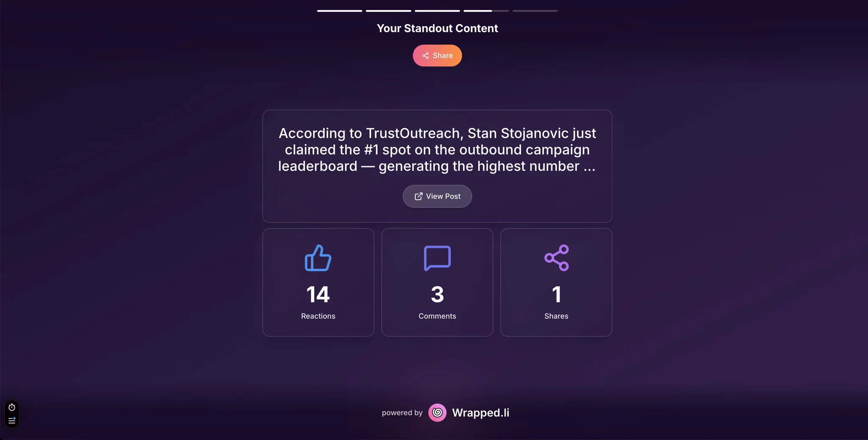
Task: Click the stopwatch icon in corner widget
Action: (x=12, y=407)
